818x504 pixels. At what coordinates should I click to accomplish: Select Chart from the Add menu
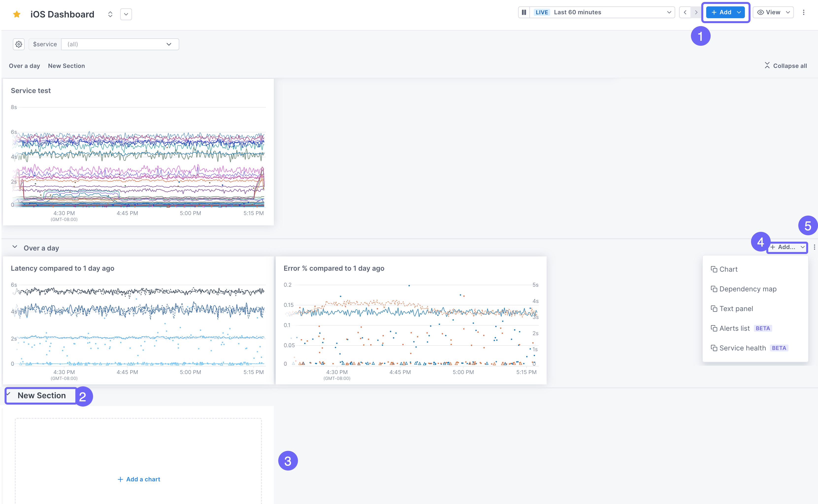(x=728, y=269)
